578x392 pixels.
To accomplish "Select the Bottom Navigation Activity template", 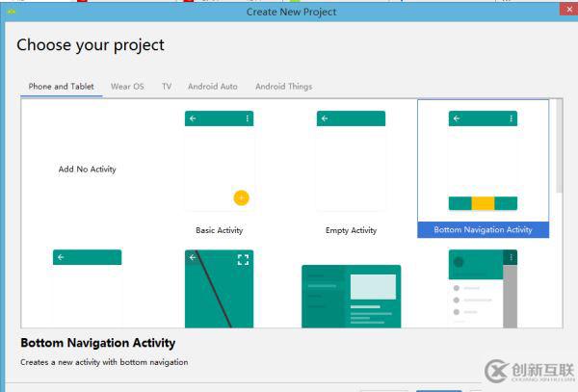I will 483,169.
